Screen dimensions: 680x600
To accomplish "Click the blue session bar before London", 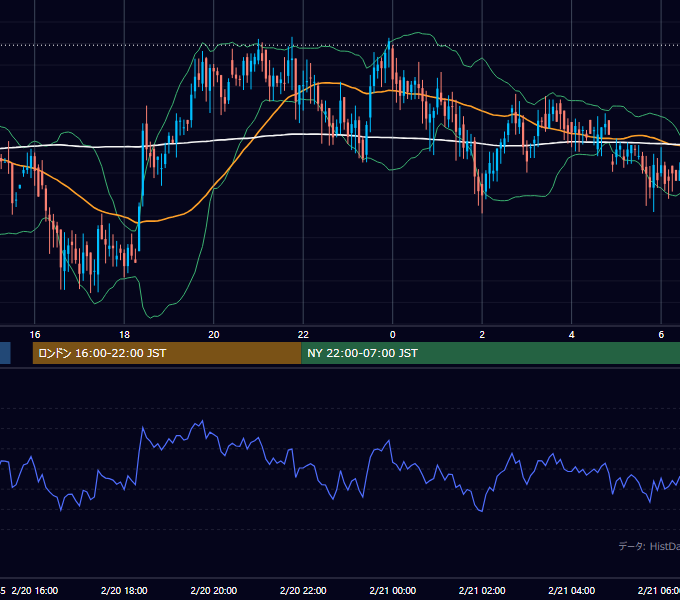I will click(5, 353).
